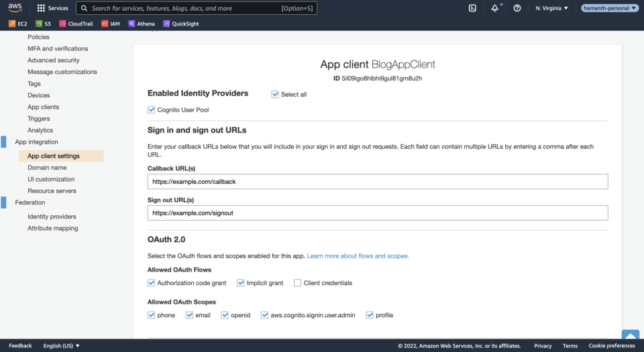Open notifications bell icon

tap(495, 8)
